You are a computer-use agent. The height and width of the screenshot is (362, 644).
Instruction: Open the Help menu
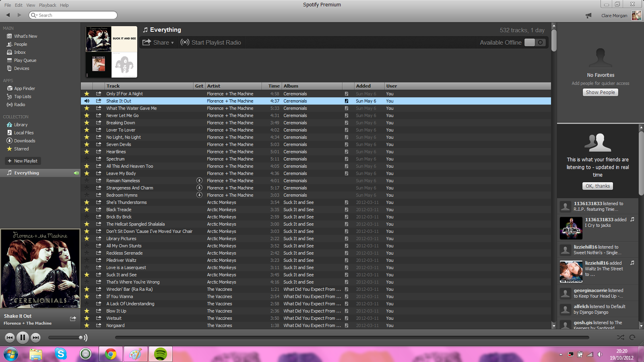tap(64, 5)
